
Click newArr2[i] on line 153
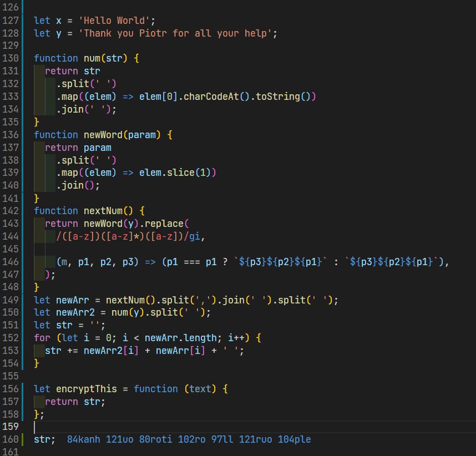112,351
